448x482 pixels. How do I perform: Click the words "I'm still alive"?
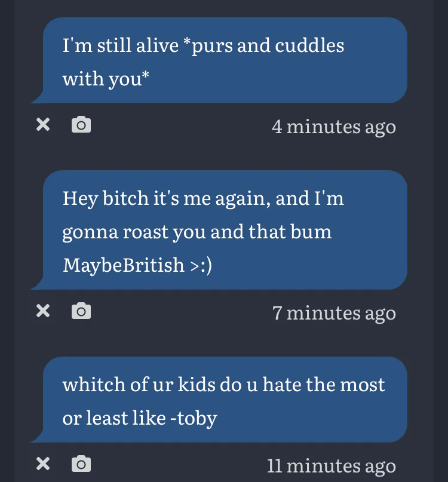(x=121, y=45)
